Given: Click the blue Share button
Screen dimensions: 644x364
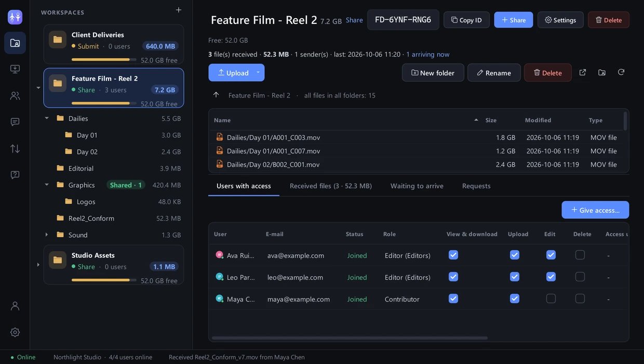Looking at the screenshot, I should (513, 20).
